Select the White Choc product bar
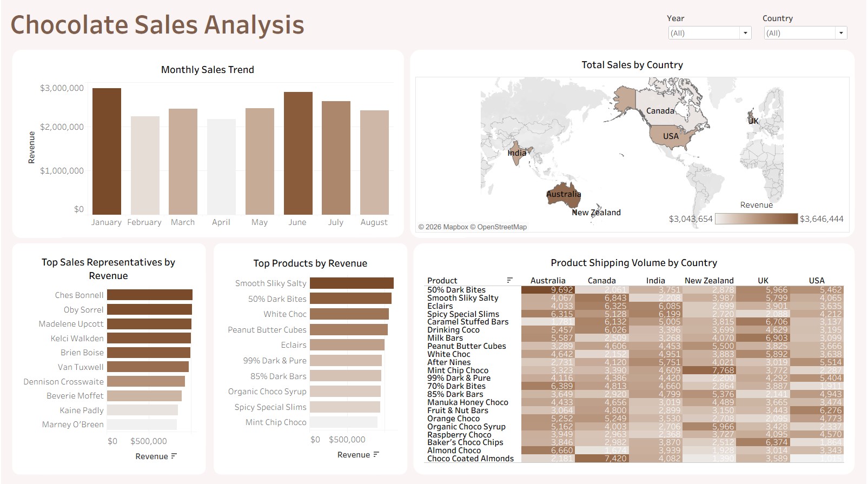Viewport: 868px width, 484px height. (349, 314)
